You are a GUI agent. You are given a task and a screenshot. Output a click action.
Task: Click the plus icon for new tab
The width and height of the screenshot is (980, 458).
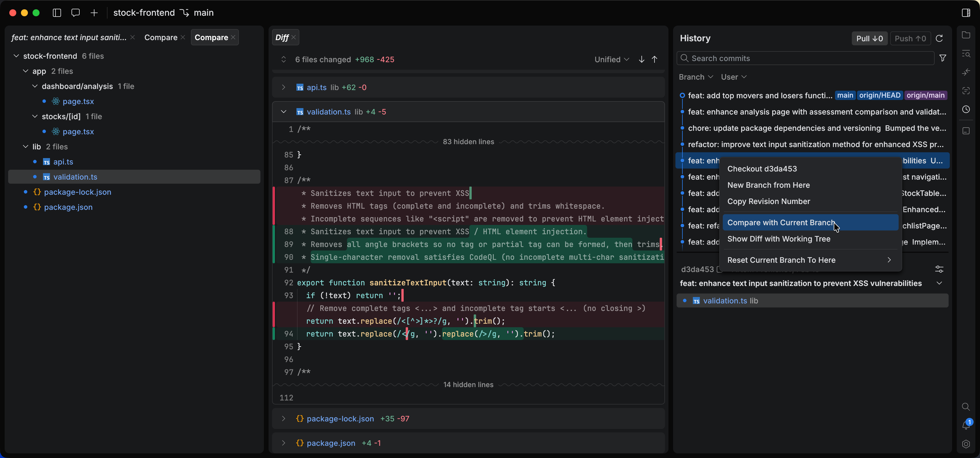94,12
